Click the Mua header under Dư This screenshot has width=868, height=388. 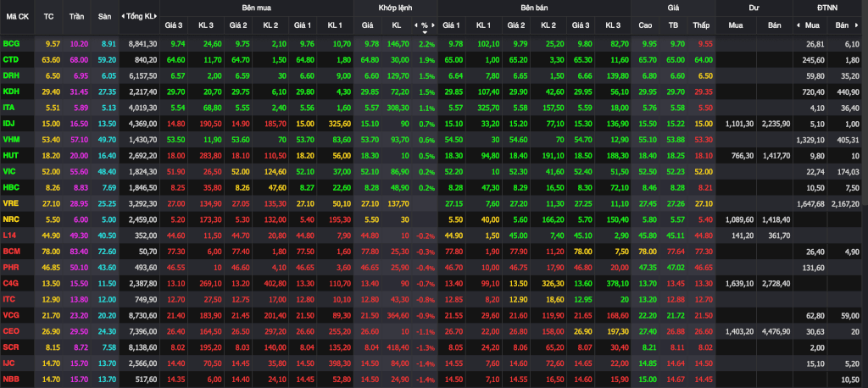point(736,25)
